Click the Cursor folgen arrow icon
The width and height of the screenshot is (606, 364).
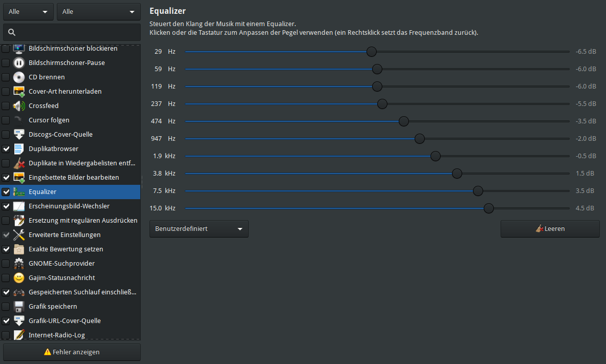(x=19, y=120)
